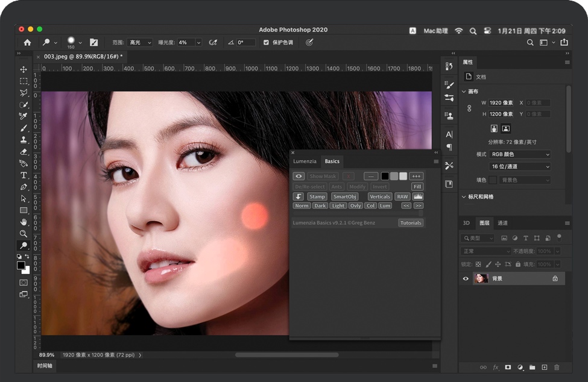Select the Type tool

tap(24, 174)
